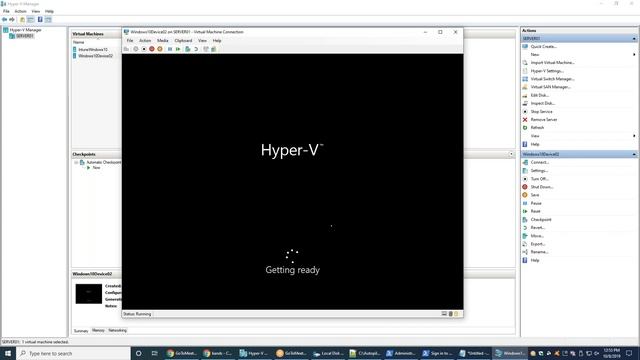Click Reset in Actions pane
This screenshot has width=640, height=360.
pyautogui.click(x=536, y=211)
